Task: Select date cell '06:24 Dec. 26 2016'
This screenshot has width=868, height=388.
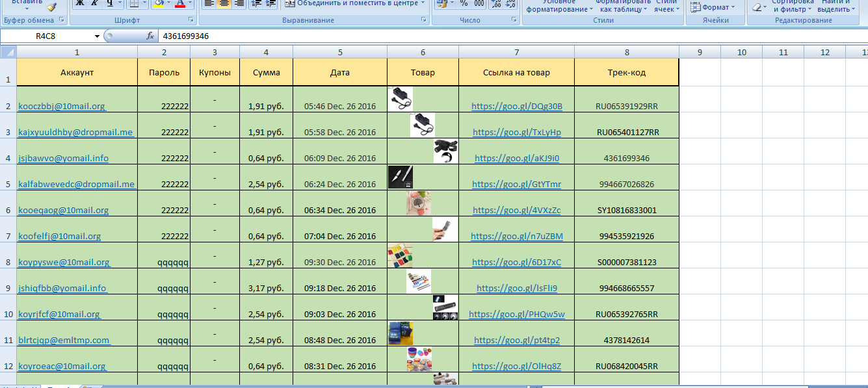Action: pyautogui.click(x=340, y=177)
